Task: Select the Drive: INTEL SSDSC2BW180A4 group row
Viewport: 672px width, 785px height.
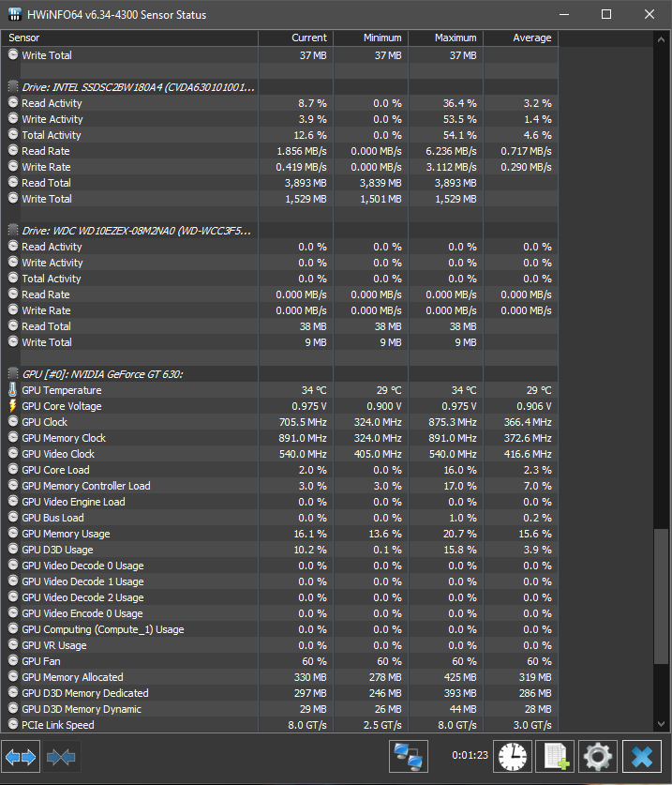Action: pyautogui.click(x=279, y=87)
